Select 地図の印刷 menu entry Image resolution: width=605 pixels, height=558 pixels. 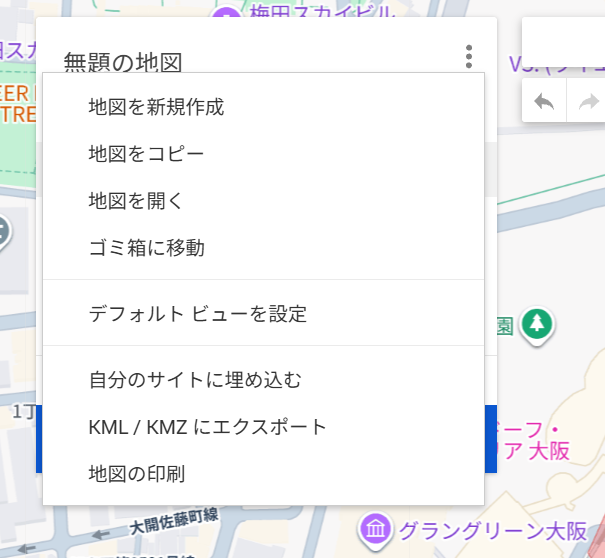pyautogui.click(x=264, y=473)
